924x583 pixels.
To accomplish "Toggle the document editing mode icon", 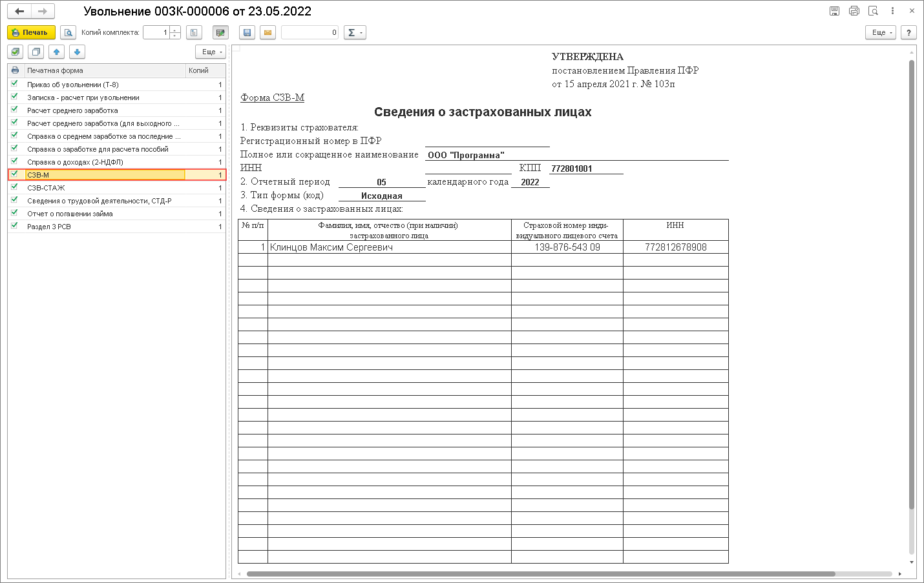I will pos(220,32).
